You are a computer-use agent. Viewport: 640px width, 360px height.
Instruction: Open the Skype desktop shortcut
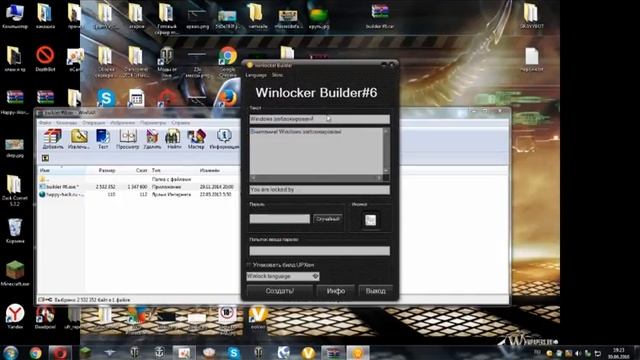pyautogui.click(x=106, y=98)
